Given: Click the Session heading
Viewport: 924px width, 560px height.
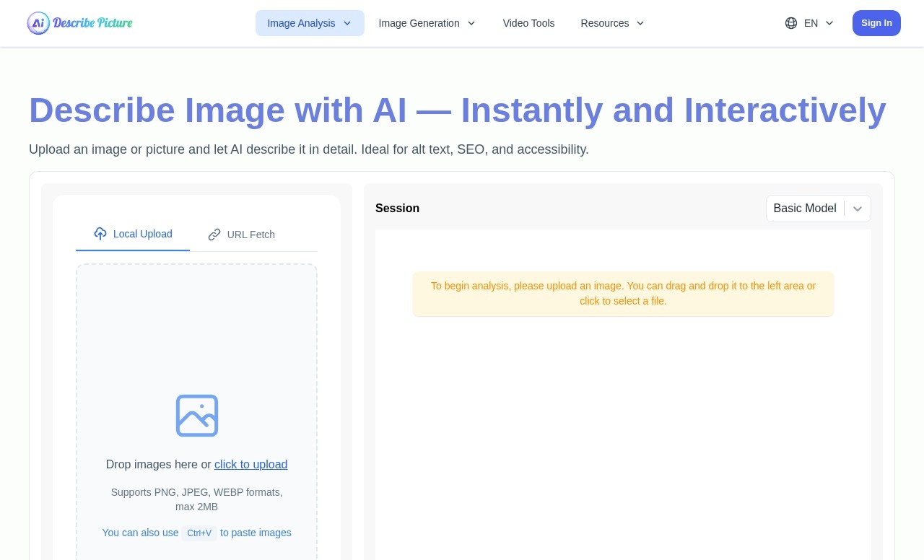Looking at the screenshot, I should [x=397, y=209].
